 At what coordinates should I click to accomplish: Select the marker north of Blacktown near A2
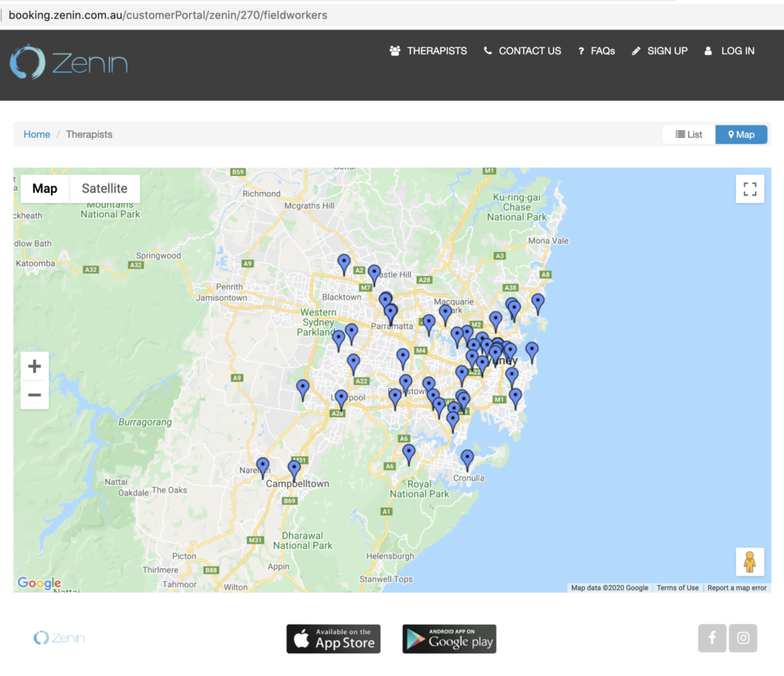click(344, 264)
